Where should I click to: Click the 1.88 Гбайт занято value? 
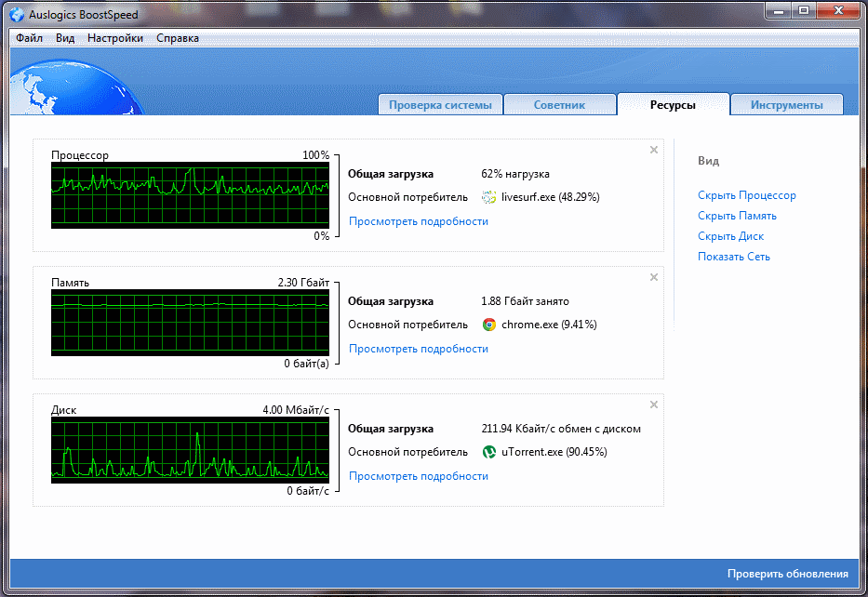click(x=525, y=301)
